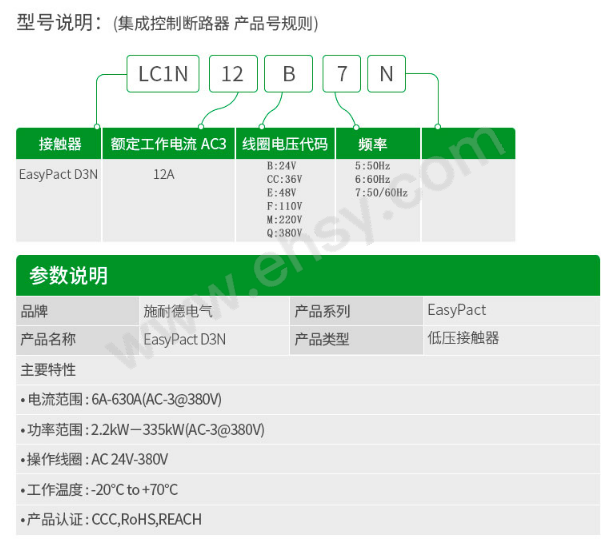This screenshot has width=611, height=553.
Task: Select the 额定工作电流 AC3 header
Action: (168, 144)
